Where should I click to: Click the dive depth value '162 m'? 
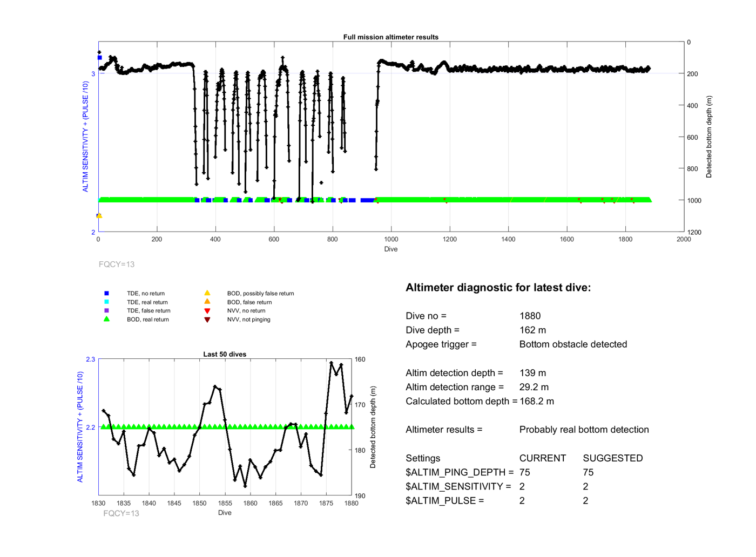pyautogui.click(x=532, y=330)
